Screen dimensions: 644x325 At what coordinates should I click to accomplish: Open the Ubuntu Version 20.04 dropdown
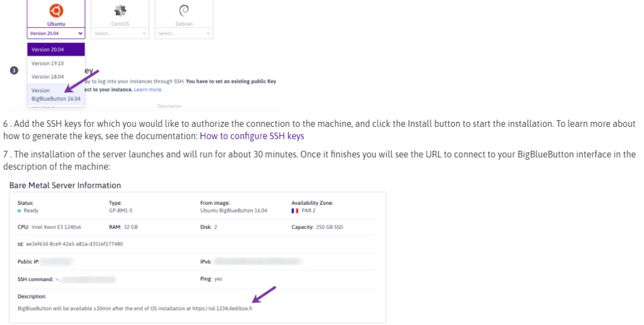tap(56, 33)
